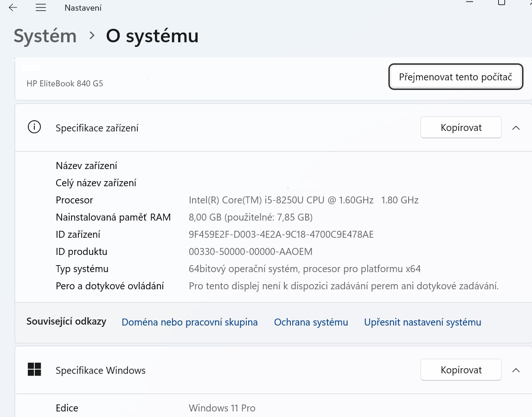Viewport: 532px width, 417px height.
Task: Click the breadcrumb chevron after Systém
Action: [x=92, y=36]
